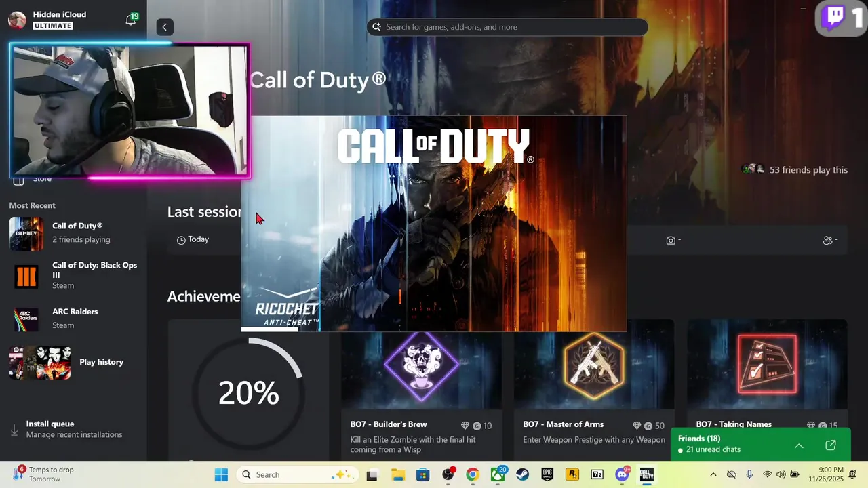Click the Black Ops III thumbnail icon
The width and height of the screenshot is (868, 488).
(26, 277)
